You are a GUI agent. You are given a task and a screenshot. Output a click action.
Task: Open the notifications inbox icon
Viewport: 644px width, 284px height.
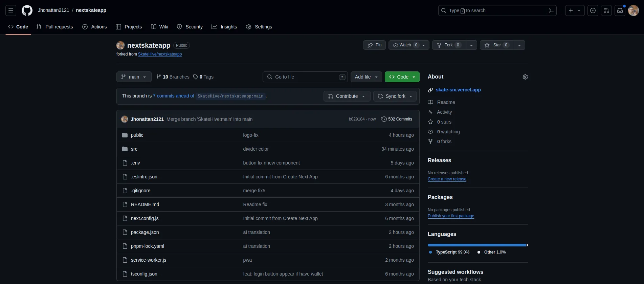620,10
